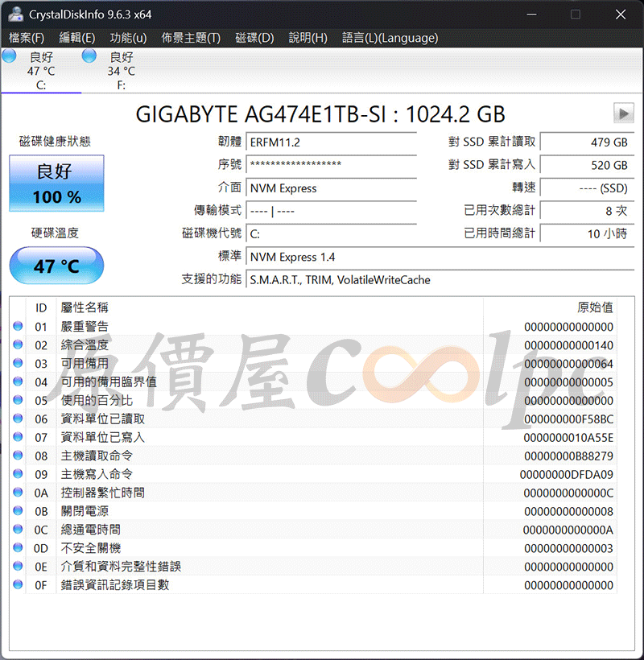Click the total host reads value 479 GB
The image size is (644, 660).
point(587,142)
